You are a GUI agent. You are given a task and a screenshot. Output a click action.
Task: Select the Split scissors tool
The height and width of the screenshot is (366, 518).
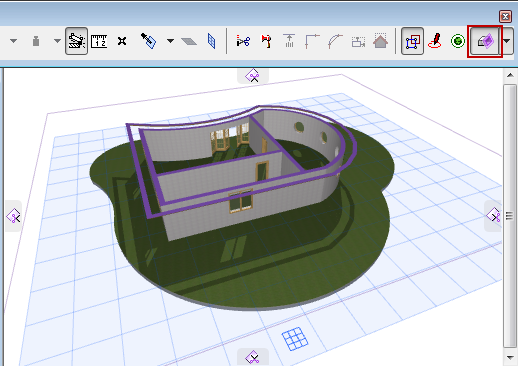click(x=243, y=41)
